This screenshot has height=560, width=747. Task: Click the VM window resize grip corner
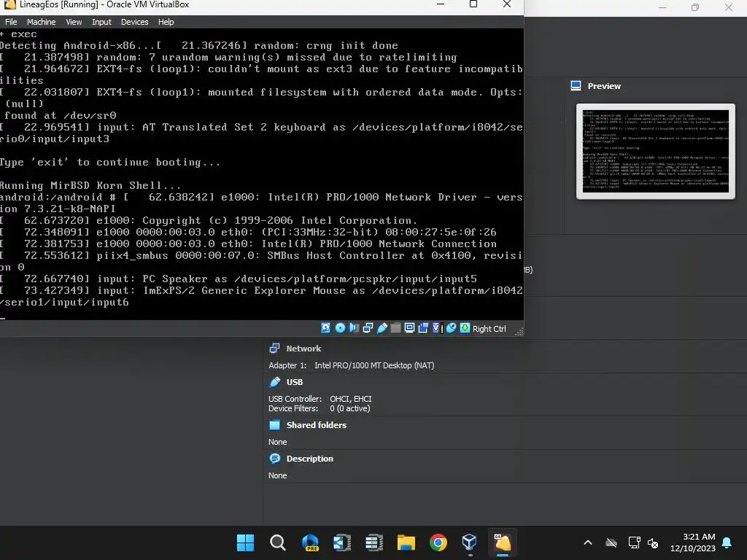click(x=519, y=332)
